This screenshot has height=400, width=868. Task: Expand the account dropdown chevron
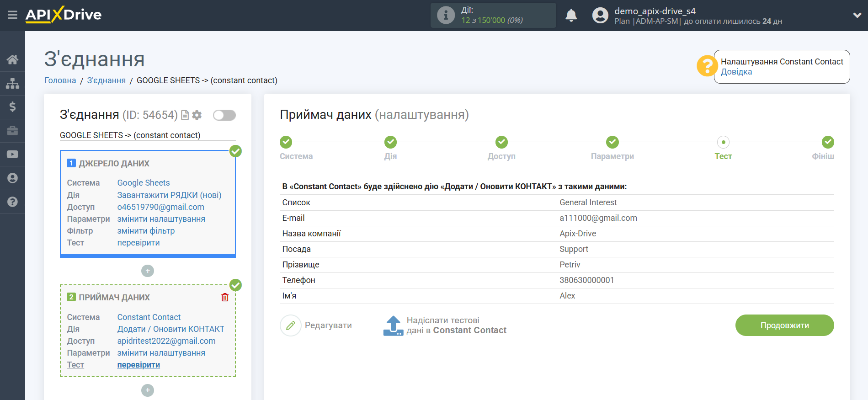click(857, 15)
